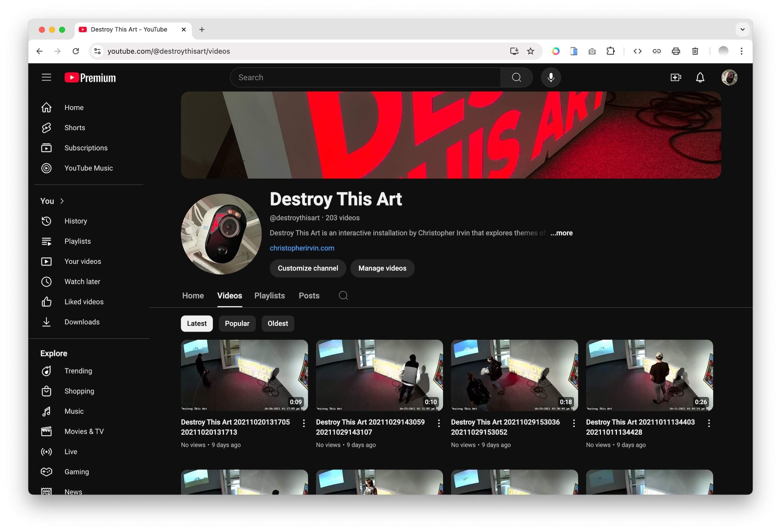Click the search magnifier button
Viewport: 781px width, 532px height.
(516, 77)
